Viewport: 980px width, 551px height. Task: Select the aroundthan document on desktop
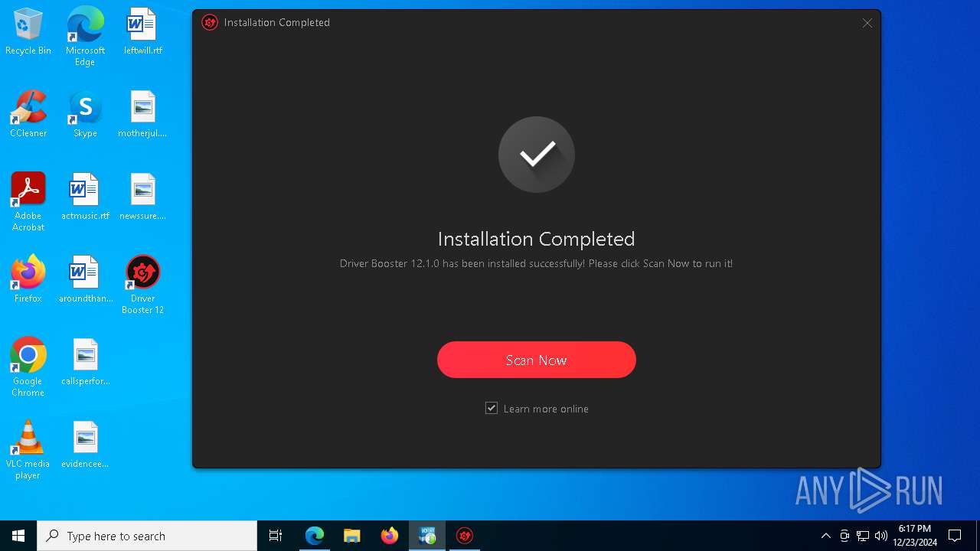(x=85, y=280)
